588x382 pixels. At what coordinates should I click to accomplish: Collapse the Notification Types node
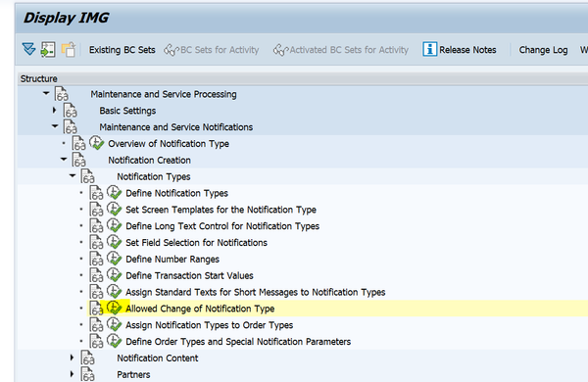73,175
